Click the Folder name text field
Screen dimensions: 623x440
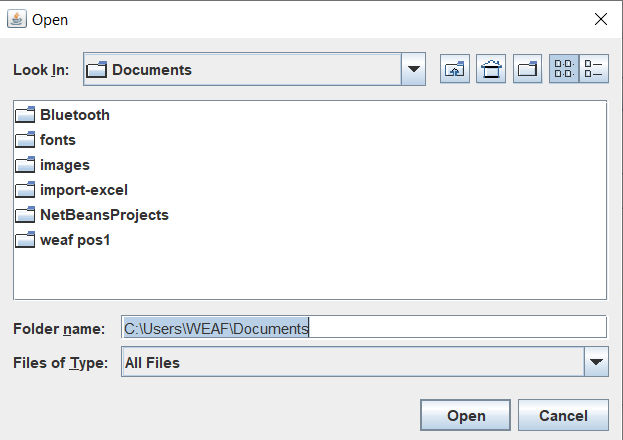[450, 327]
